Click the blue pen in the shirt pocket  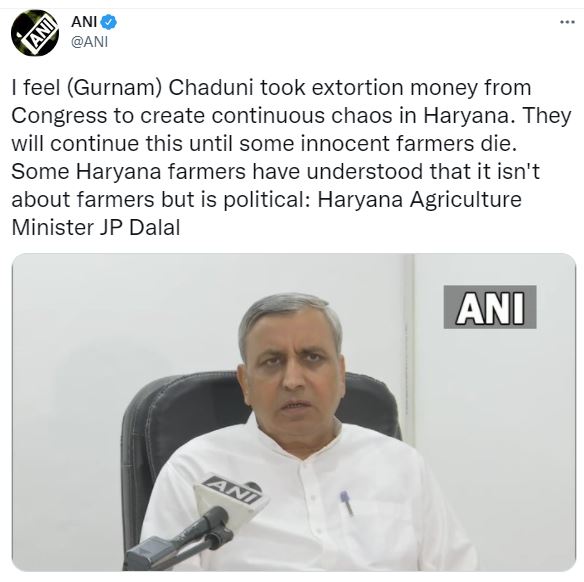click(x=346, y=502)
